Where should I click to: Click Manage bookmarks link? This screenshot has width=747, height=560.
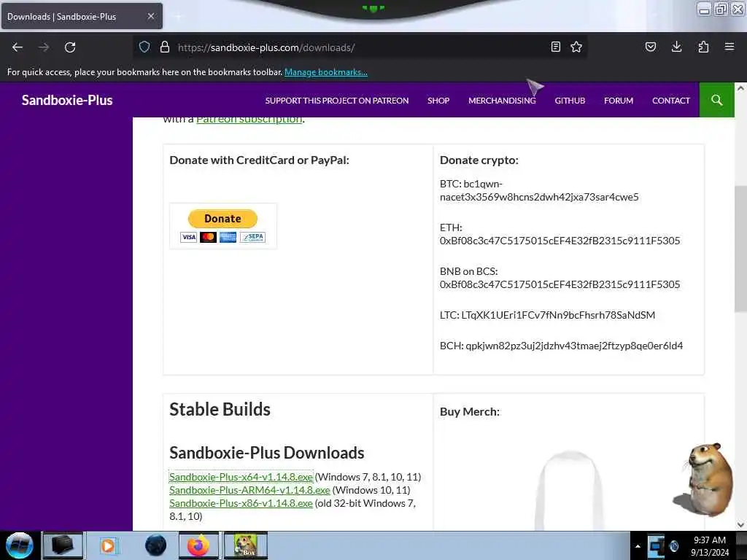pyautogui.click(x=326, y=72)
